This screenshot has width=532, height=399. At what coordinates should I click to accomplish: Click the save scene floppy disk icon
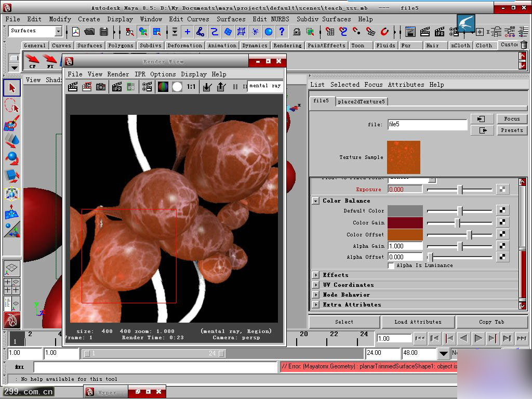104,32
